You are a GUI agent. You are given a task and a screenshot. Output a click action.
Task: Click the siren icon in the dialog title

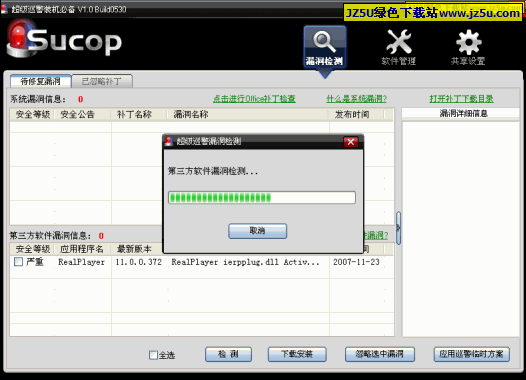pyautogui.click(x=169, y=141)
